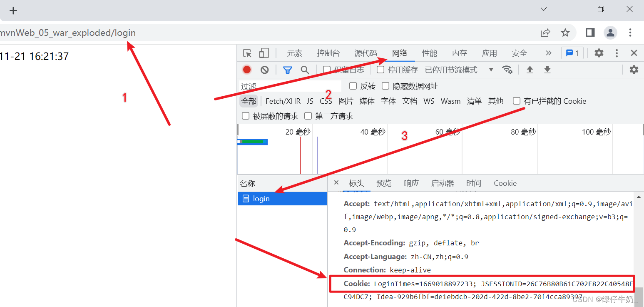Viewport: 644px width, 307px height.
Task: Check the disable cache checkbox
Action: tap(380, 70)
